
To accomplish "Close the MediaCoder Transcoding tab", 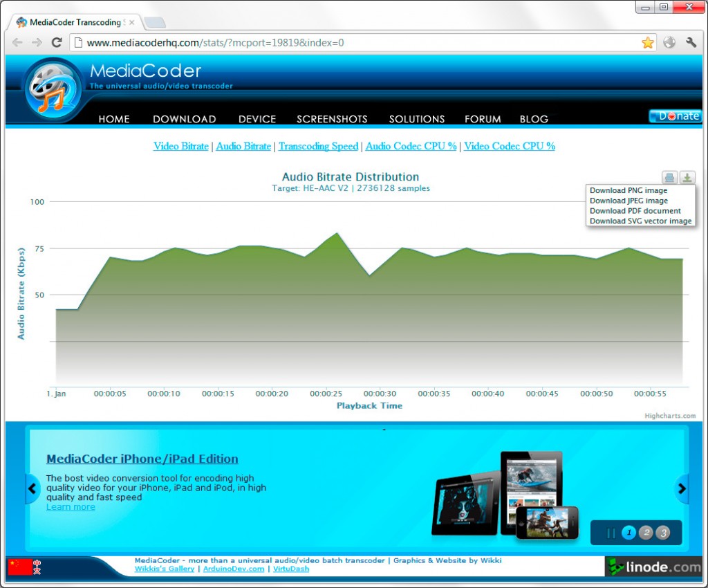I will pyautogui.click(x=131, y=22).
